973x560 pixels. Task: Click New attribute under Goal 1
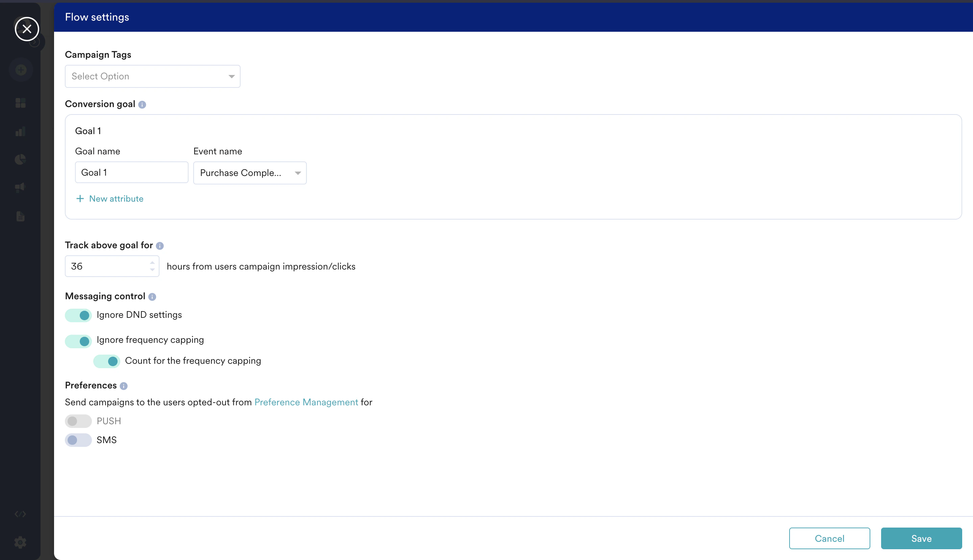tap(110, 199)
